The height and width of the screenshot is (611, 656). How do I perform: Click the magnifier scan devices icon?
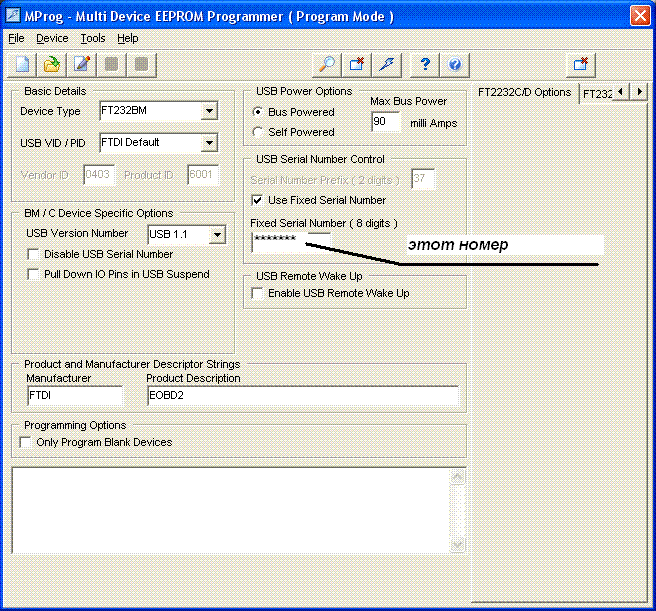pos(326,65)
